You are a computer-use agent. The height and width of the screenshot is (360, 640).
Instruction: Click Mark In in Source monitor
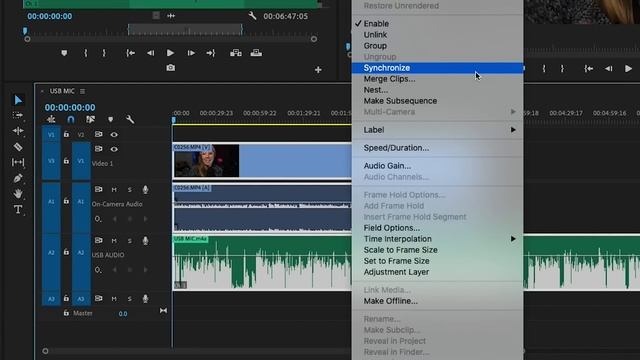[86, 53]
